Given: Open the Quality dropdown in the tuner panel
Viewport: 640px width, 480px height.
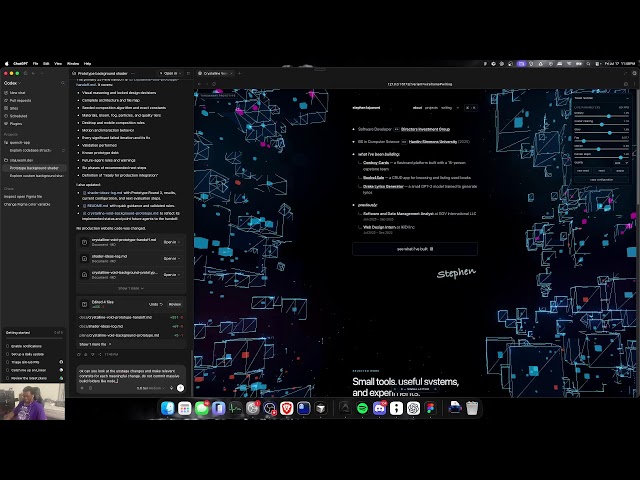Looking at the screenshot, I should (x=621, y=162).
